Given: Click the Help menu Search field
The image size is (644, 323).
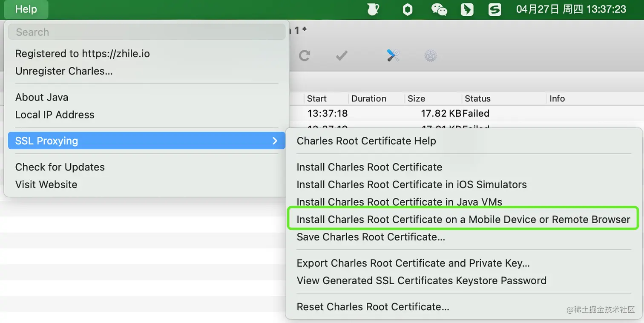Looking at the screenshot, I should 146,32.
